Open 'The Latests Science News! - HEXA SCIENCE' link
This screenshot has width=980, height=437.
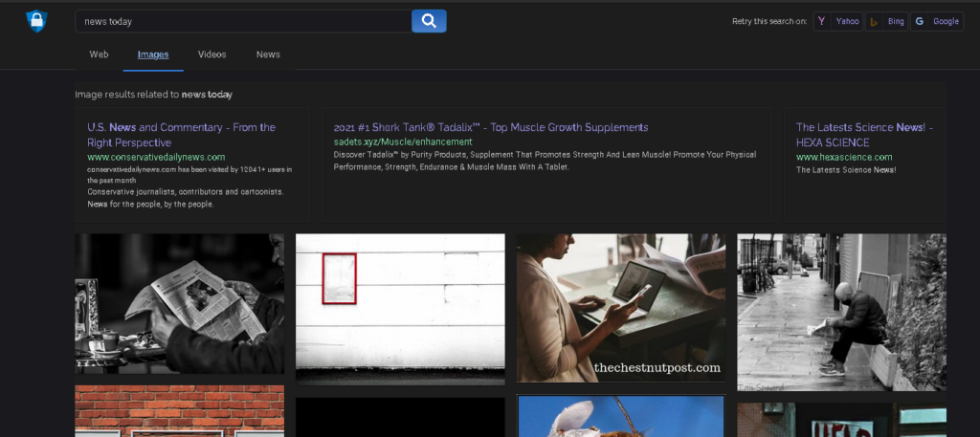click(x=864, y=135)
